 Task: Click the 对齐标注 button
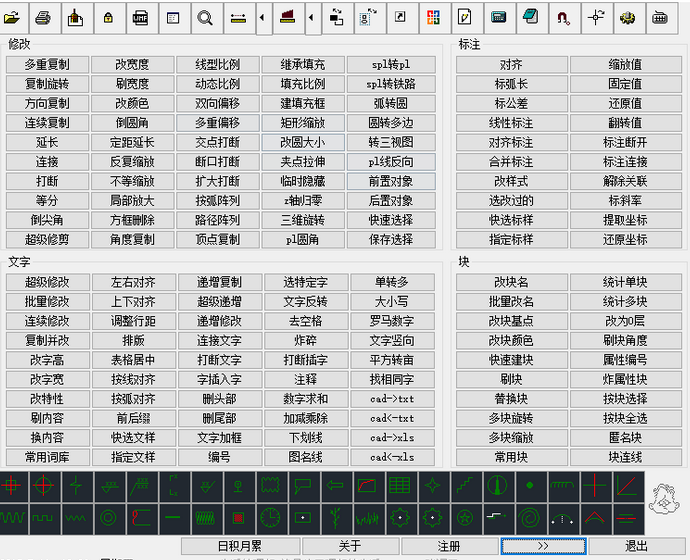pyautogui.click(x=511, y=143)
